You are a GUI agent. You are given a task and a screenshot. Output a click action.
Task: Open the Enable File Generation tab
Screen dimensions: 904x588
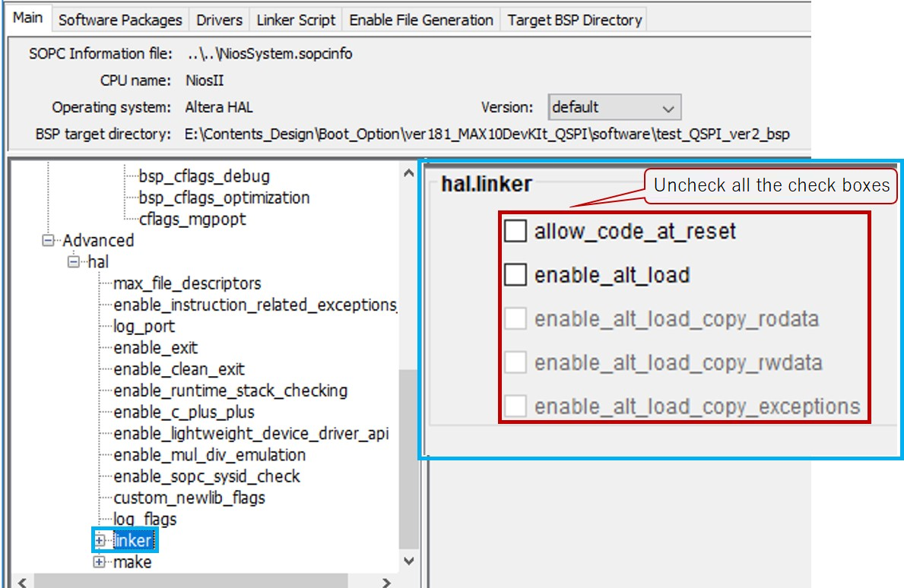[422, 20]
